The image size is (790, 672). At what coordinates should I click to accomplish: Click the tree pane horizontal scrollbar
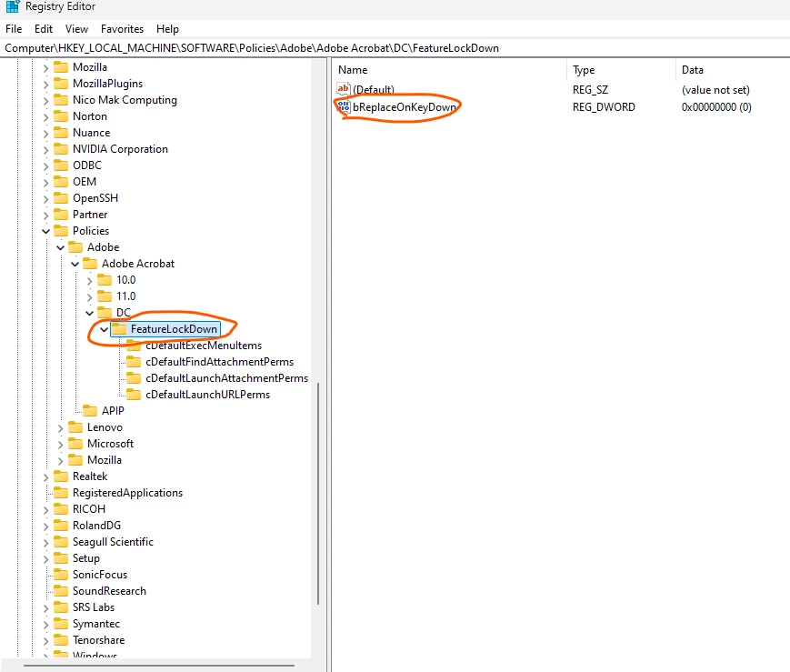coord(159,666)
